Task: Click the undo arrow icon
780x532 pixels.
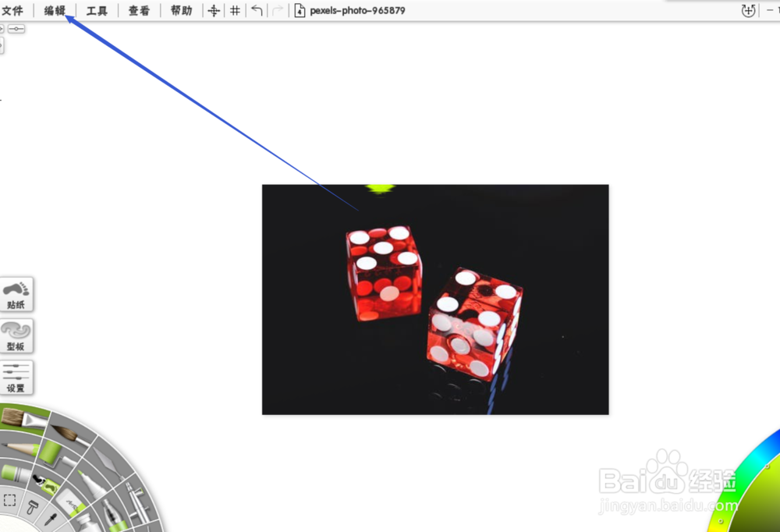Action: (257, 10)
